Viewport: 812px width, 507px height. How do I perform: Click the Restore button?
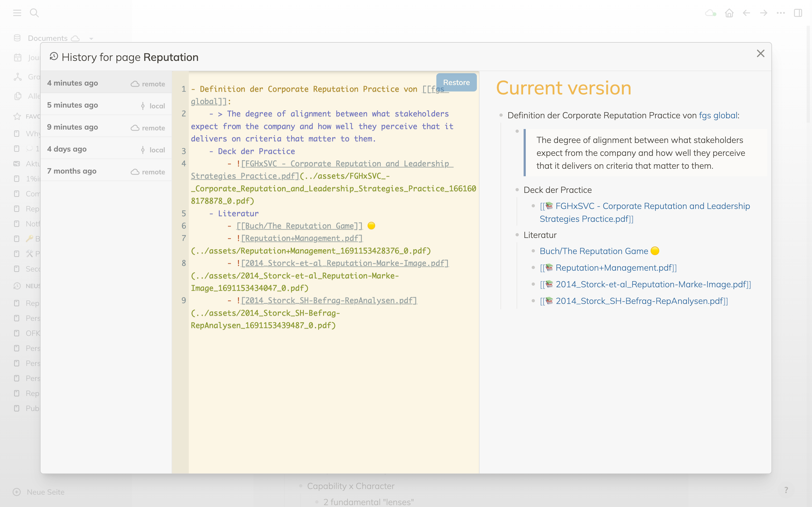pos(456,82)
